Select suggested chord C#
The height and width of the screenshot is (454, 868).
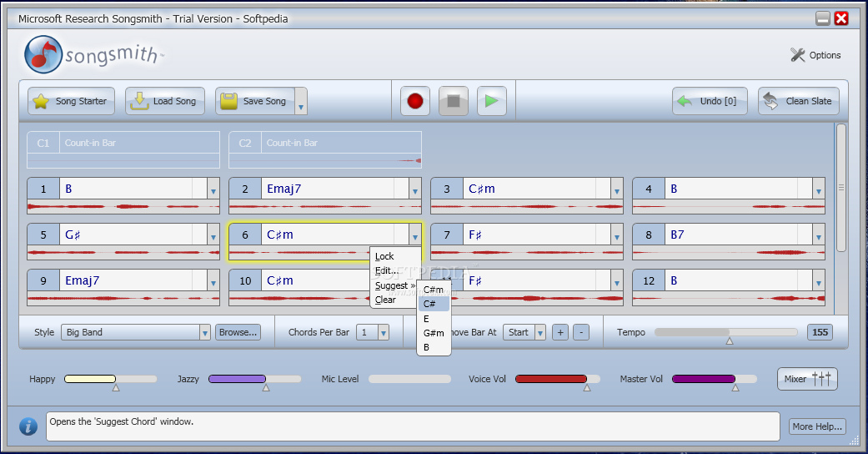point(434,304)
